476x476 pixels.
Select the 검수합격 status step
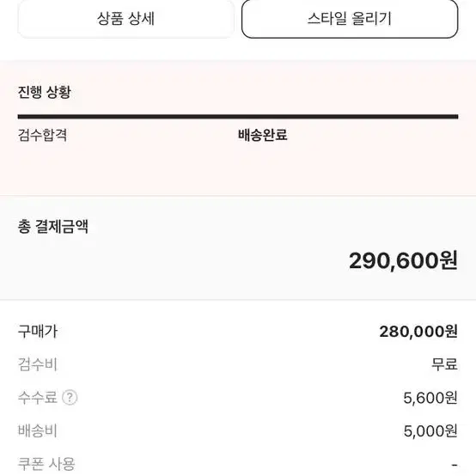coord(42,135)
